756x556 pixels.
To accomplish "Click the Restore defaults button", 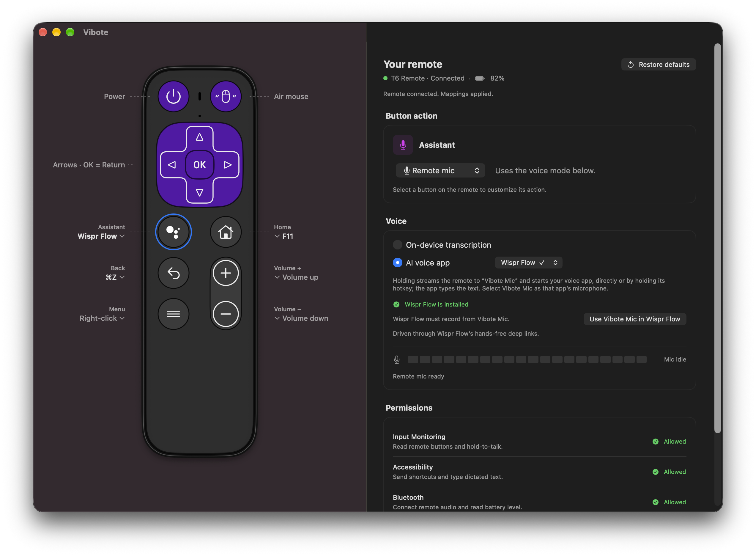I will (x=659, y=65).
